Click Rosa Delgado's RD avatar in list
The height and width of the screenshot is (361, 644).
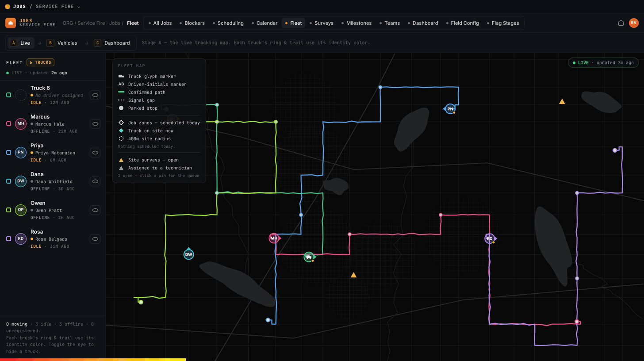tap(21, 239)
